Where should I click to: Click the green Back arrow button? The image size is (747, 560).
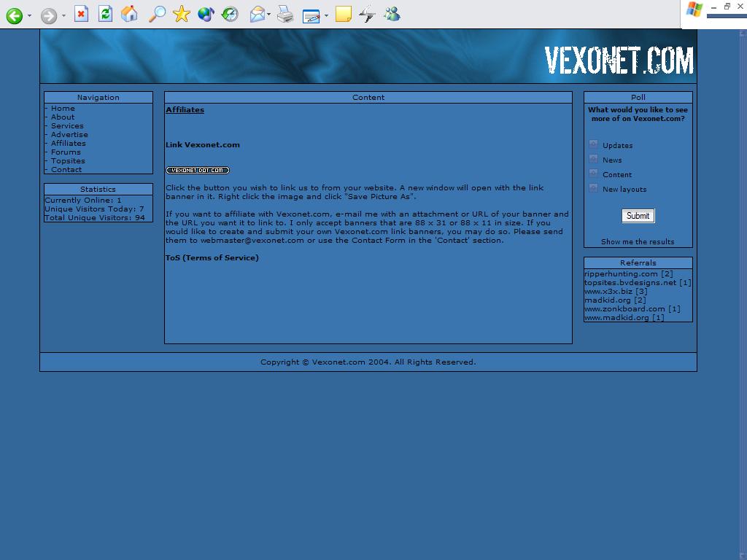click(x=14, y=15)
